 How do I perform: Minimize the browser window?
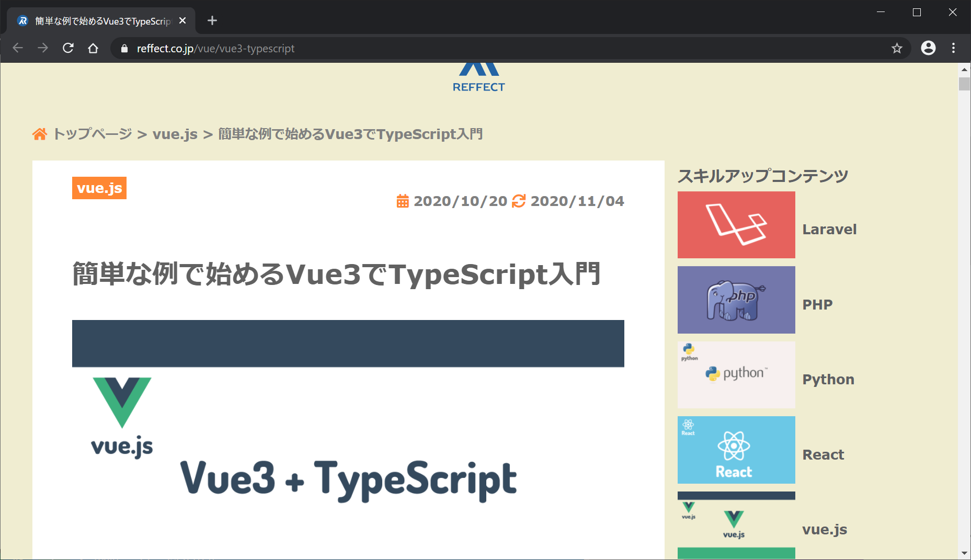point(881,12)
